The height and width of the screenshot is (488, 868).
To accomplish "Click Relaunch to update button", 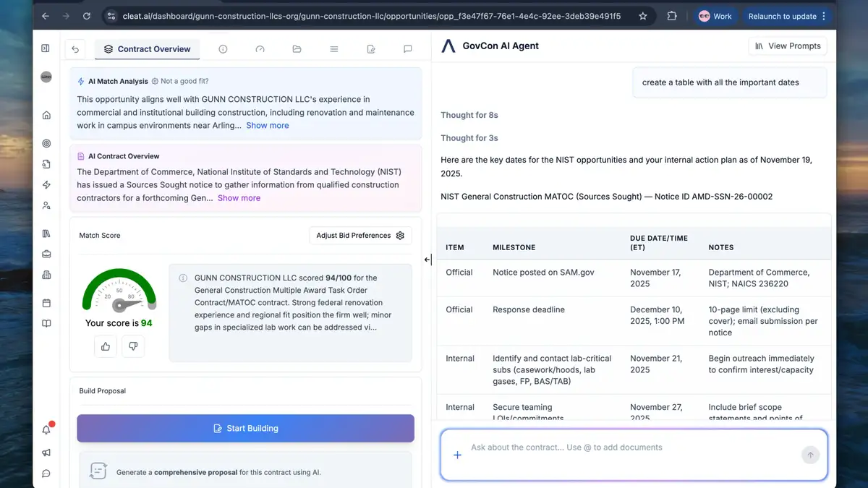I will pos(787,16).
